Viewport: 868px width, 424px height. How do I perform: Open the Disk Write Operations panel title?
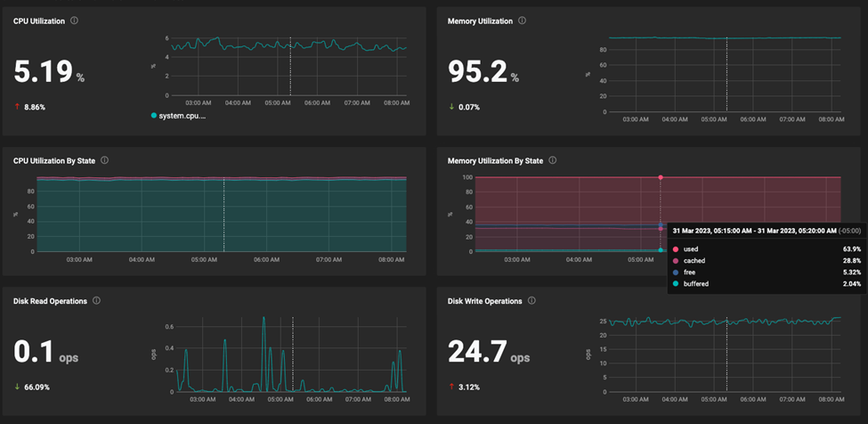tap(485, 301)
